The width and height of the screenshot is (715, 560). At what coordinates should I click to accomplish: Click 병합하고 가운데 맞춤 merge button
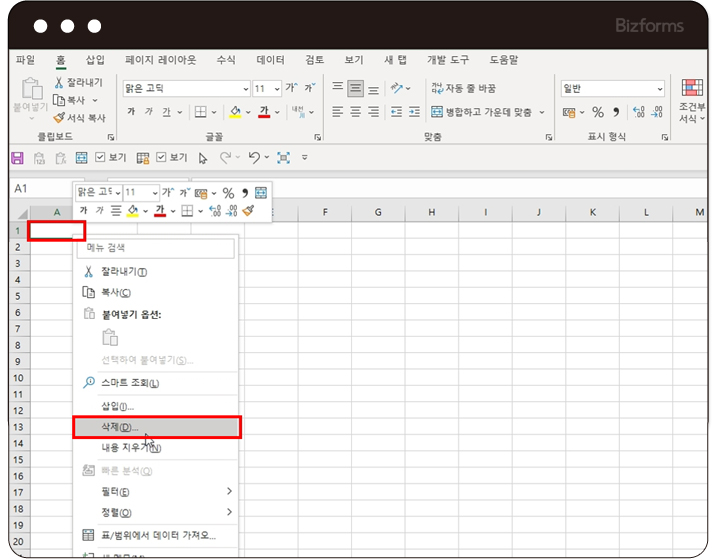point(487,112)
